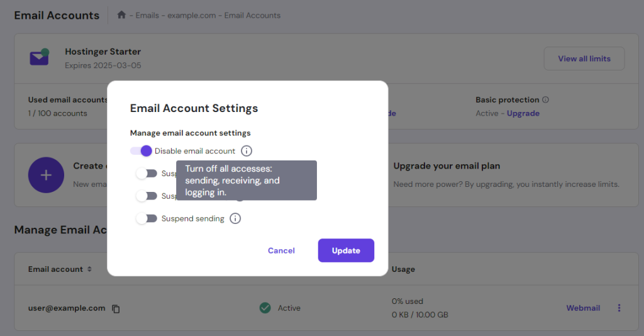644x336 pixels.
Task: Open the three-dot menu for user@example.com
Action: (619, 308)
